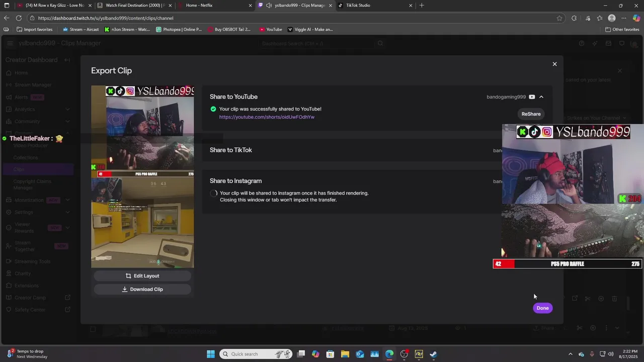Image resolution: width=644 pixels, height=362 pixels.
Task: Collapse the Creator Dashboard sidebar behind dialog
Action: pyautogui.click(x=67, y=60)
